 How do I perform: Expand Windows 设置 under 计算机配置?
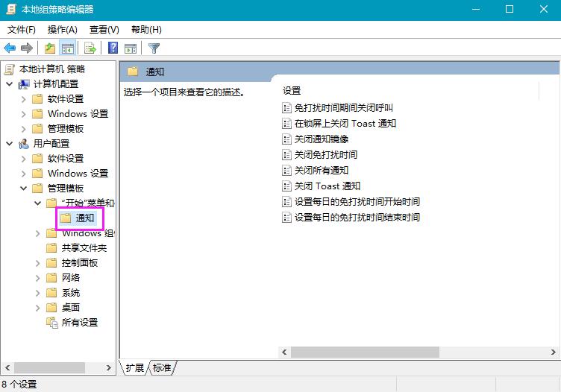pyautogui.click(x=24, y=114)
